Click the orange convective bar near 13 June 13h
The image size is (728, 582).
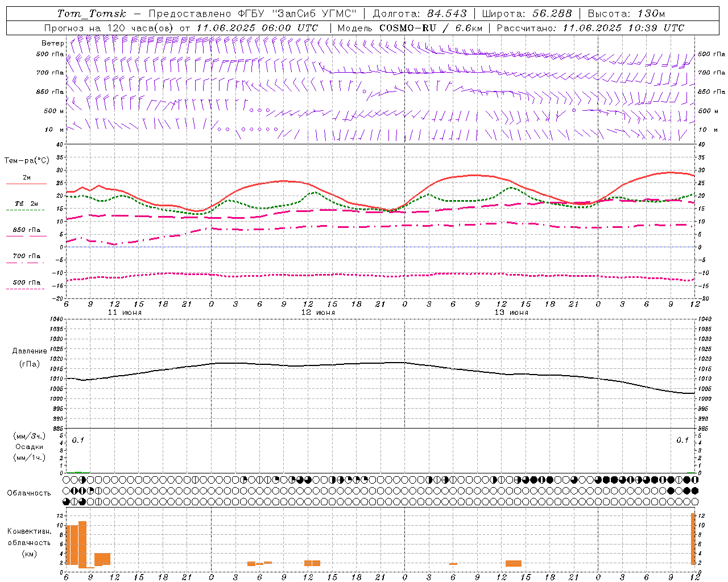coord(514,563)
